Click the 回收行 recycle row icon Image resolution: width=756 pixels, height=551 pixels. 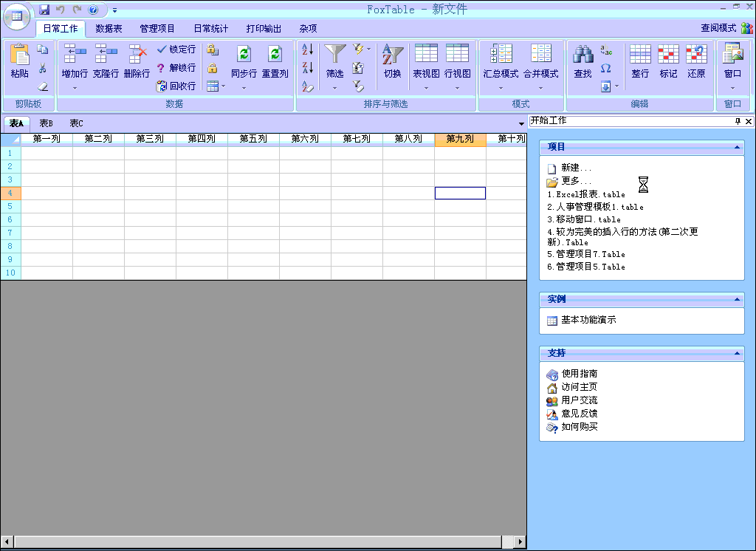[162, 86]
